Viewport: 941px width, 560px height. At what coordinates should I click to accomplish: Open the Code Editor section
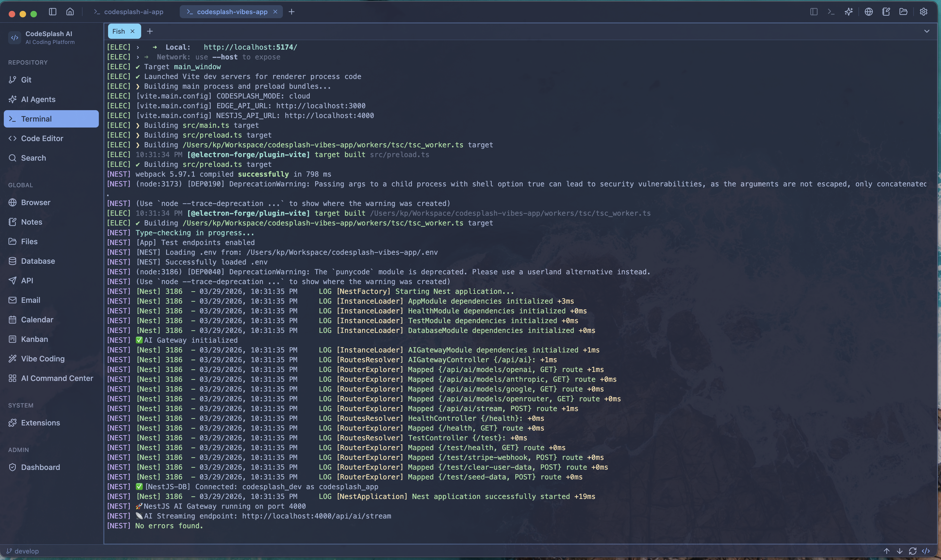click(x=42, y=138)
